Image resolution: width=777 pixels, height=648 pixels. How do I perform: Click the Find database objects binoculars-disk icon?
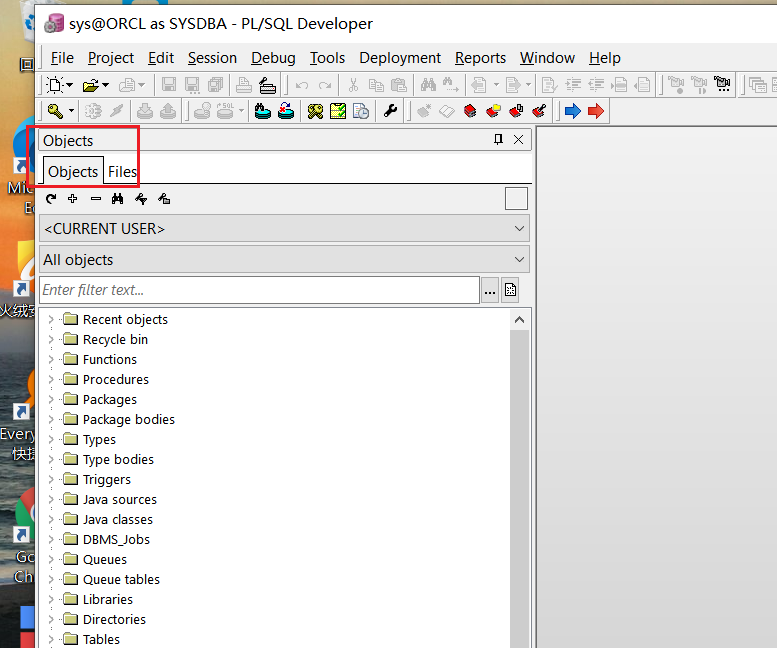point(263,111)
